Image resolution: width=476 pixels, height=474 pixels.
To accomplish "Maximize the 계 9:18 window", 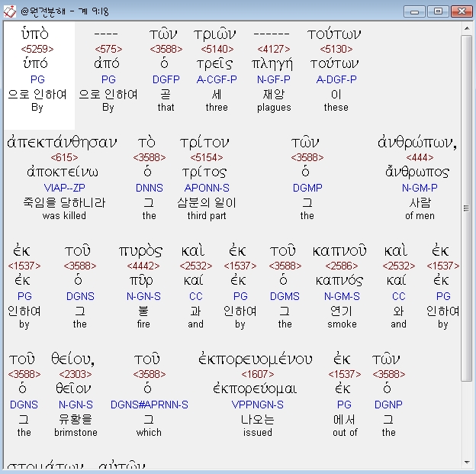I will (438, 11).
